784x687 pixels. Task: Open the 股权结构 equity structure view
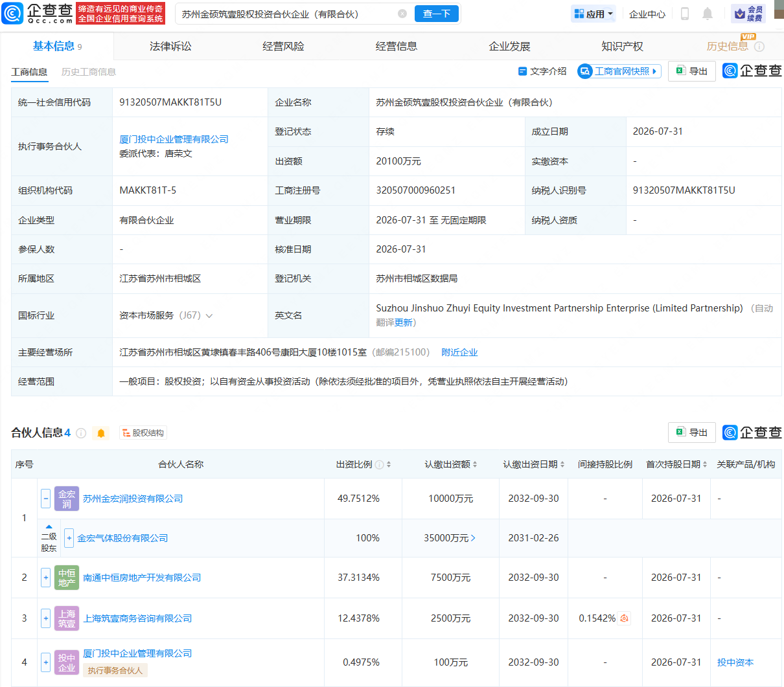[143, 433]
